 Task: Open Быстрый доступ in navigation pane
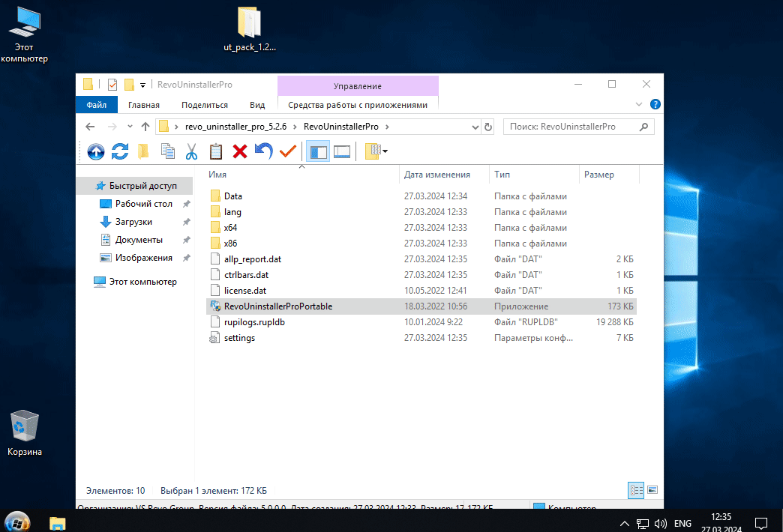coord(135,186)
